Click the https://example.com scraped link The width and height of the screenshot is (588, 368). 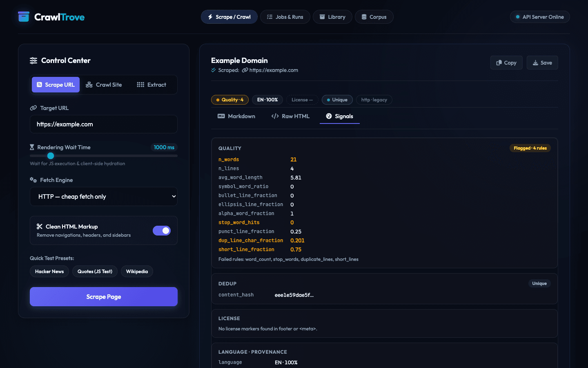pyautogui.click(x=274, y=70)
